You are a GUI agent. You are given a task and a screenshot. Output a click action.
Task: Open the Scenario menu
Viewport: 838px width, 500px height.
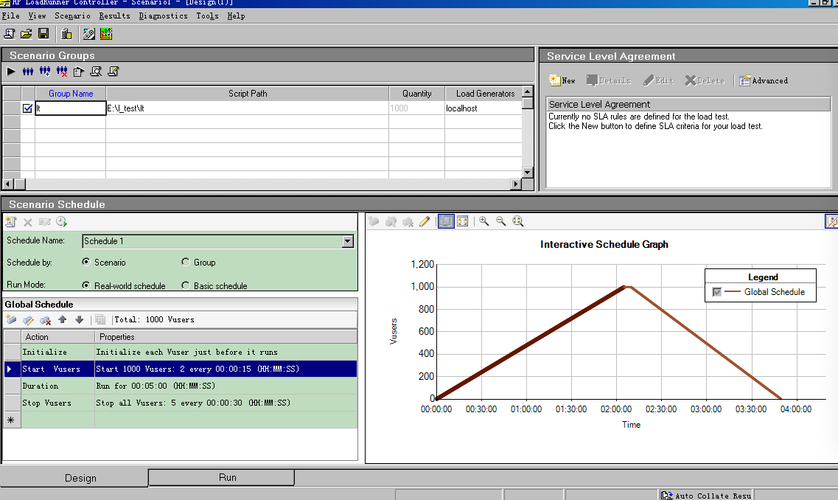pos(72,17)
